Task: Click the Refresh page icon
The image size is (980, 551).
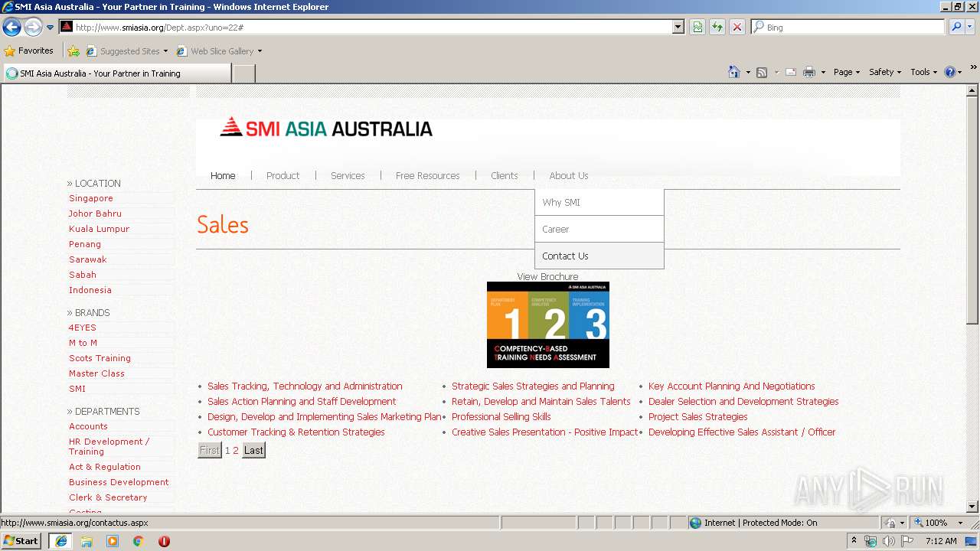Action: [x=717, y=27]
